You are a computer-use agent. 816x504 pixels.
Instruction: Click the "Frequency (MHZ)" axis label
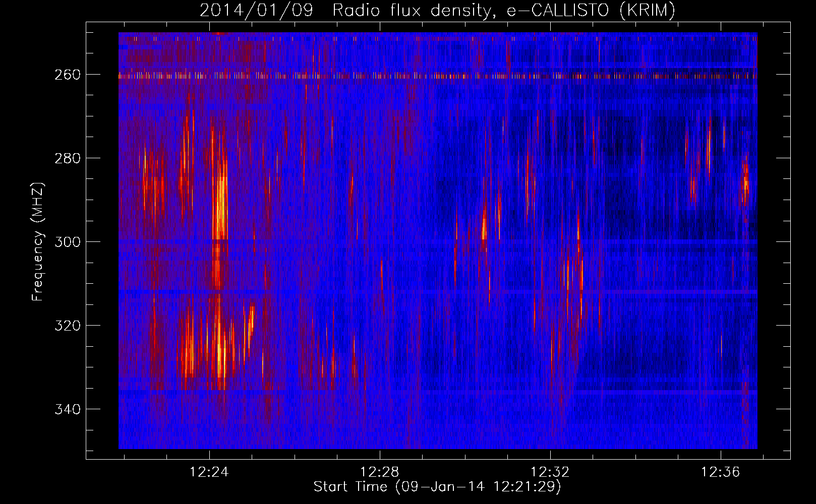coord(38,242)
